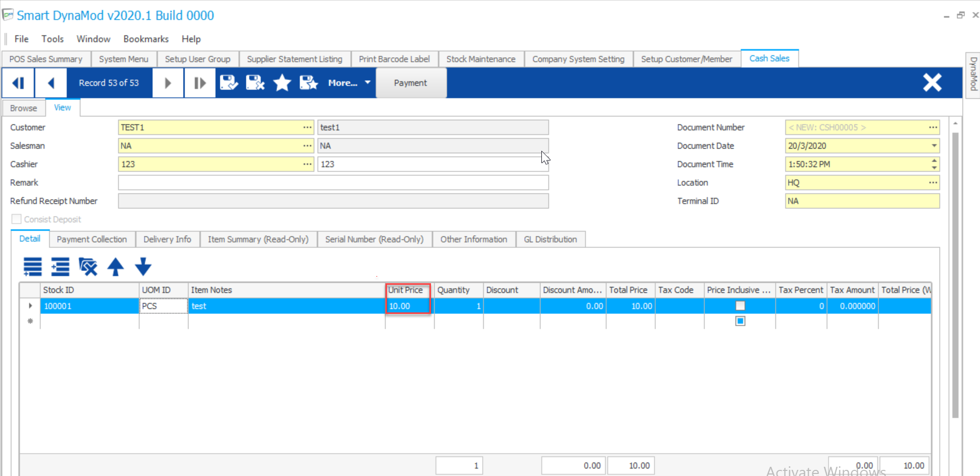Open Salesman lookup ellipsis button
The height and width of the screenshot is (476, 980).
coord(307,146)
